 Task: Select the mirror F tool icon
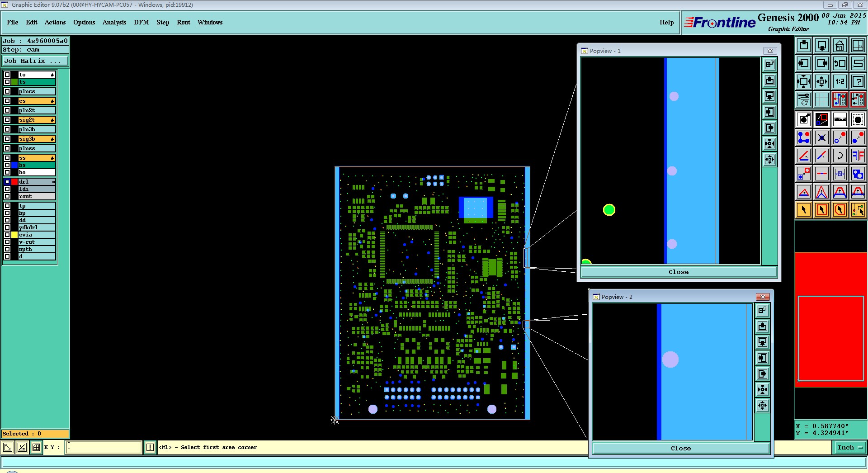[x=858, y=156]
